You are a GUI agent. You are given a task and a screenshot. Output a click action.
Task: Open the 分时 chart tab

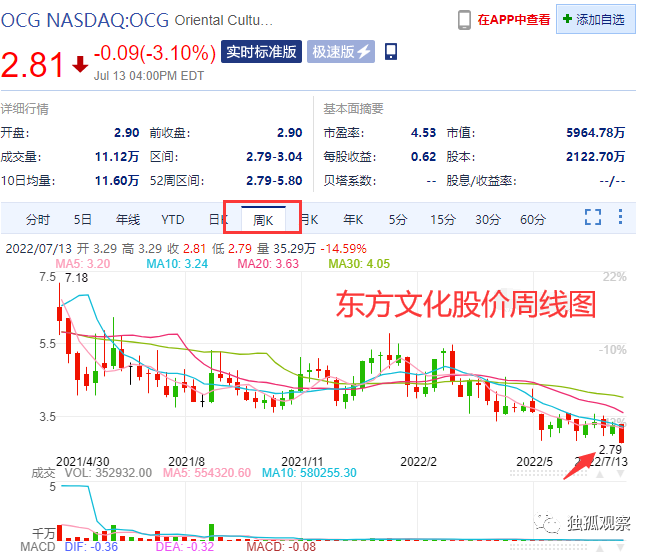pos(38,219)
